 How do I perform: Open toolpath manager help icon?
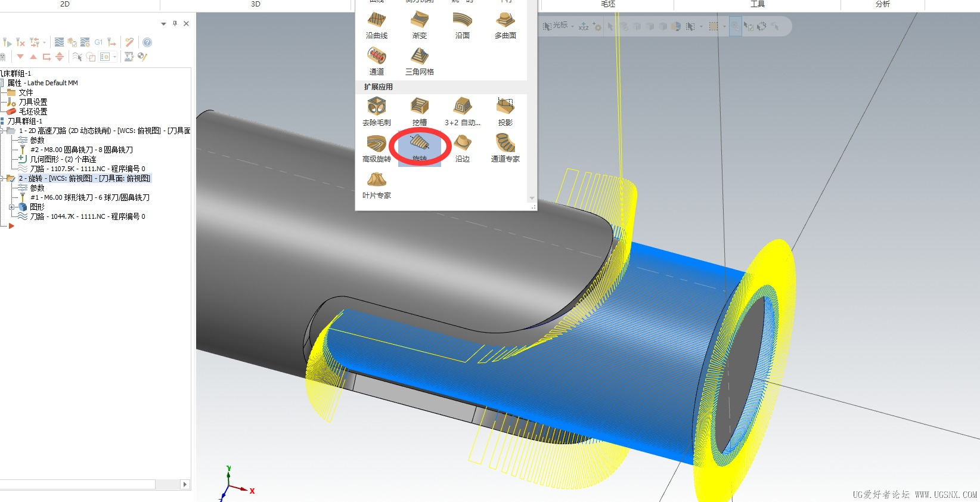tap(147, 42)
